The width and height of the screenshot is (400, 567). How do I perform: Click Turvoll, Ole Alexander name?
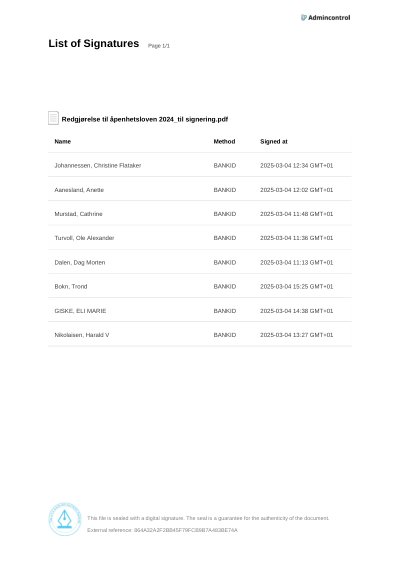click(x=84, y=238)
